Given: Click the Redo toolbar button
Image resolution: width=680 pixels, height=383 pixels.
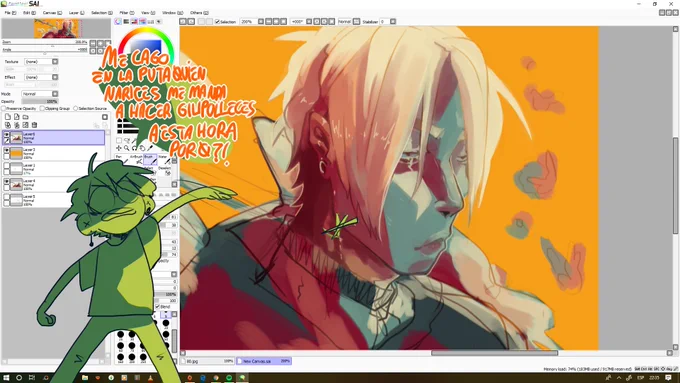Looking at the screenshot, I should tap(191, 21).
